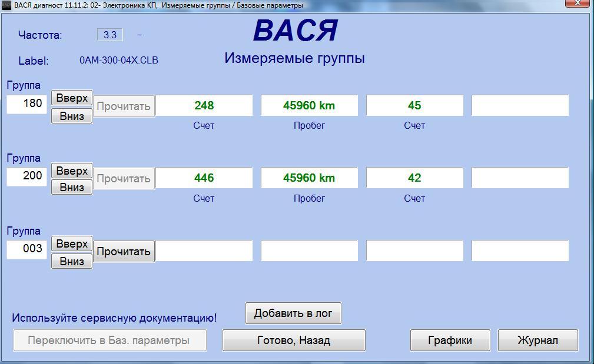Click Пробег label under group 180

[309, 126]
